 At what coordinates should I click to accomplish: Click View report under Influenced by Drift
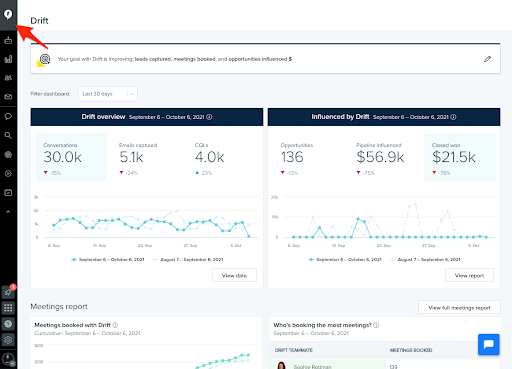pyautogui.click(x=469, y=276)
